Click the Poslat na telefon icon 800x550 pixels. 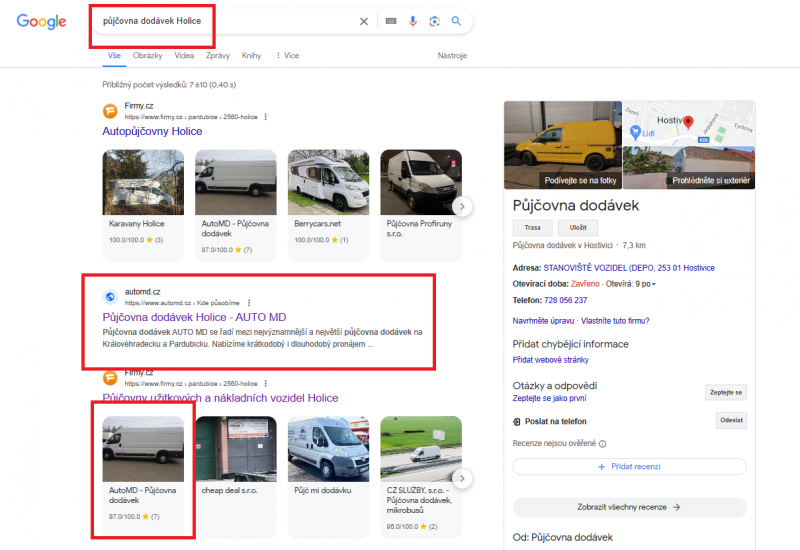tap(517, 421)
